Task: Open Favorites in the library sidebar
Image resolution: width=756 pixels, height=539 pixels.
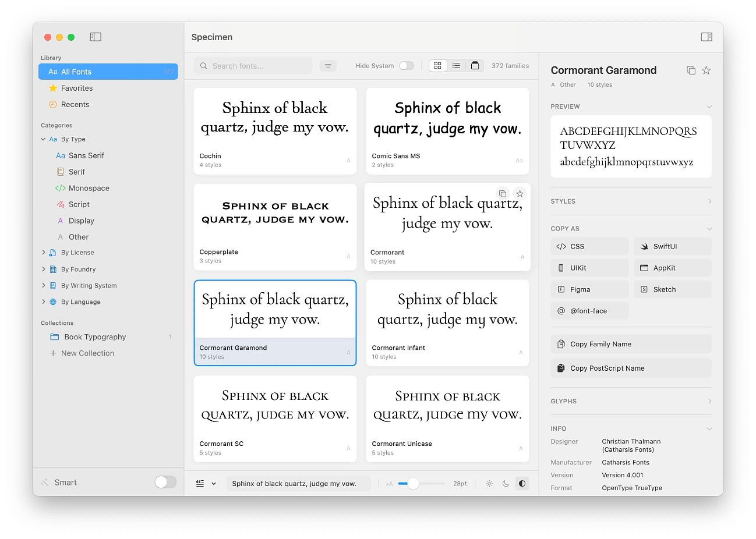Action: click(x=77, y=88)
